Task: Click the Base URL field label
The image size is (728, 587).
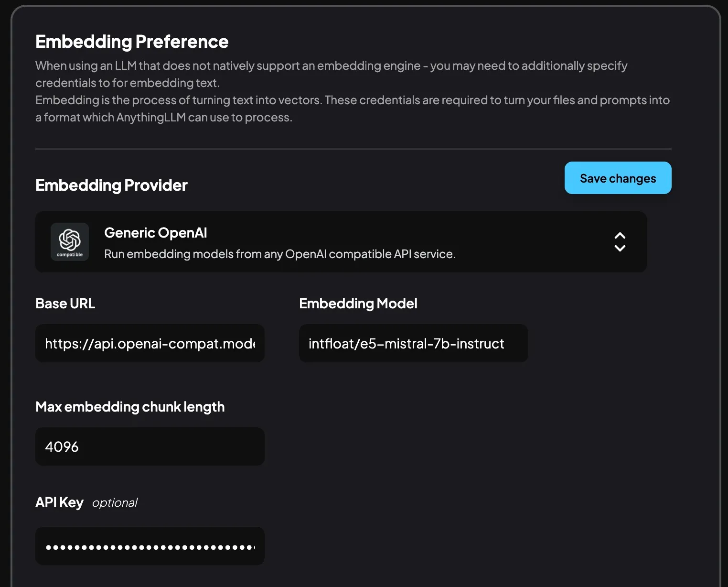Action: [x=65, y=303]
